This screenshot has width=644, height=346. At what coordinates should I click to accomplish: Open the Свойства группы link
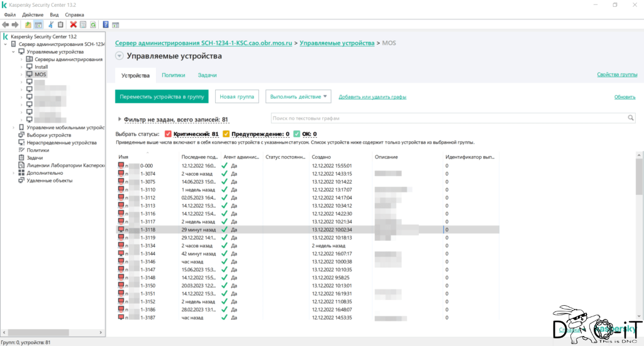[x=617, y=74]
